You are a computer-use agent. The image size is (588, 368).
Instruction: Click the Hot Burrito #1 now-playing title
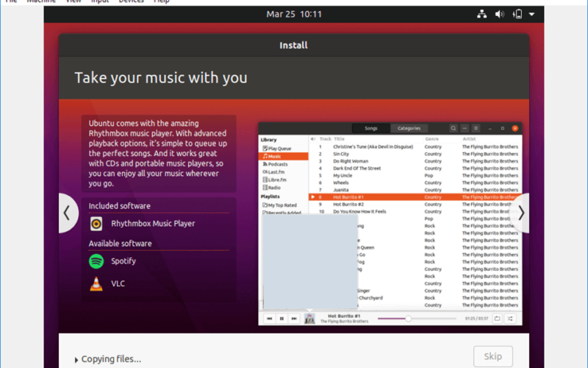(344, 316)
